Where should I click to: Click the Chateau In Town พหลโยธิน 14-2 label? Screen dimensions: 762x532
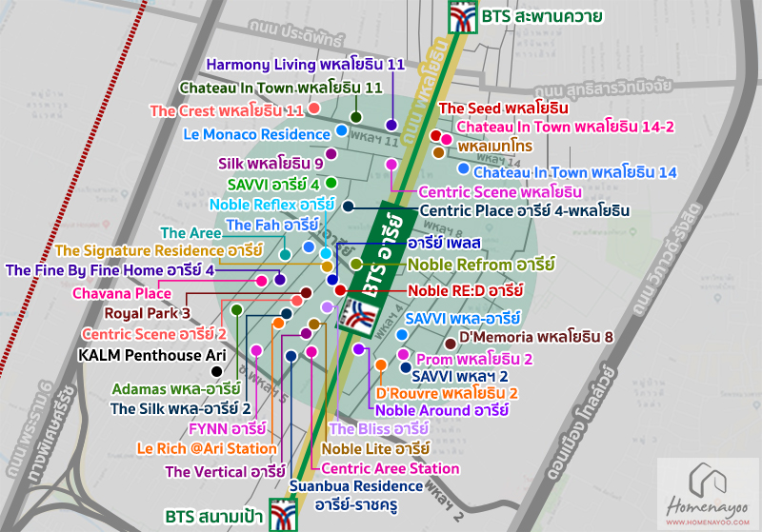pos(565,128)
